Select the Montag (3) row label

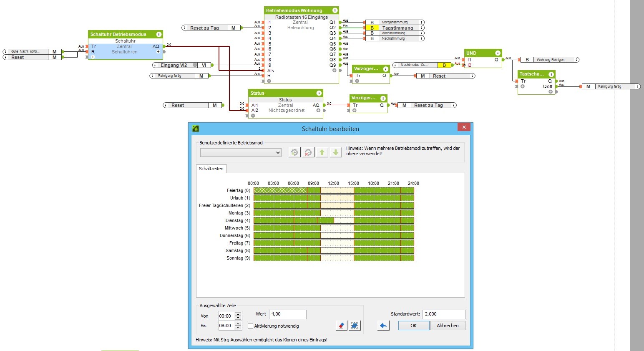[239, 213]
